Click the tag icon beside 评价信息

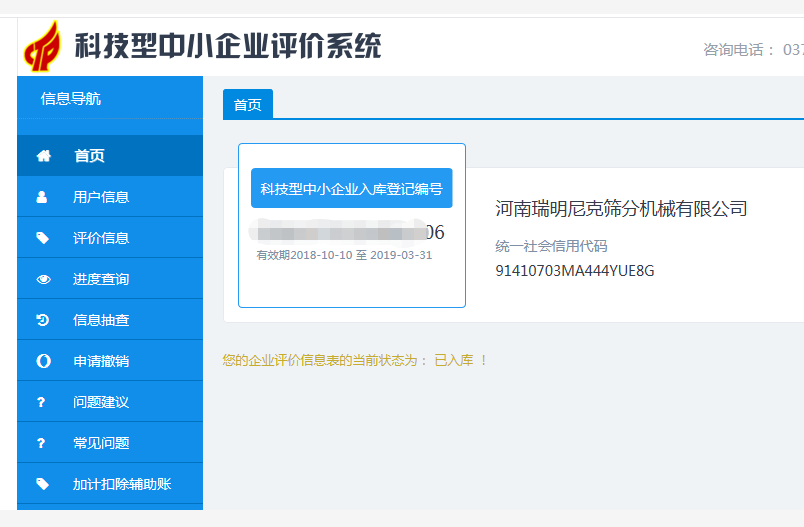click(42, 238)
